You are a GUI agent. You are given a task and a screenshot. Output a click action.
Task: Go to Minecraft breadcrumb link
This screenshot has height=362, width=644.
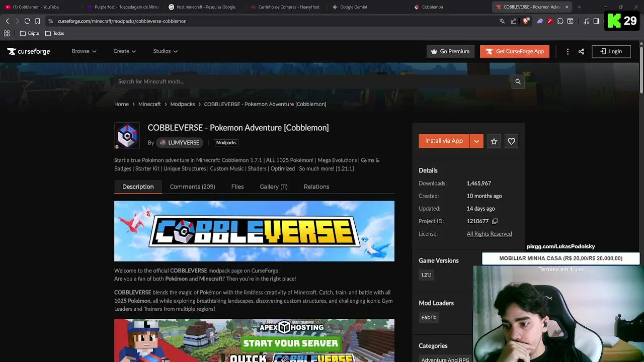(149, 104)
